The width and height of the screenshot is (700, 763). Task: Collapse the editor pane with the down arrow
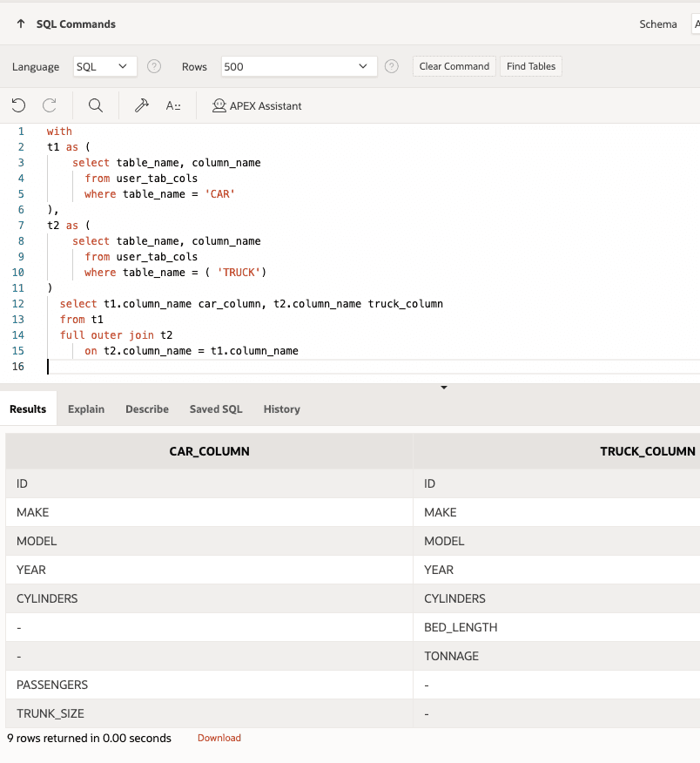click(444, 387)
